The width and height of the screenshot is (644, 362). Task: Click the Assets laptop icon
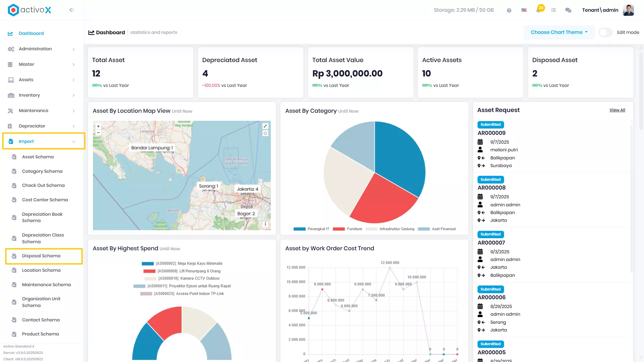(x=11, y=80)
